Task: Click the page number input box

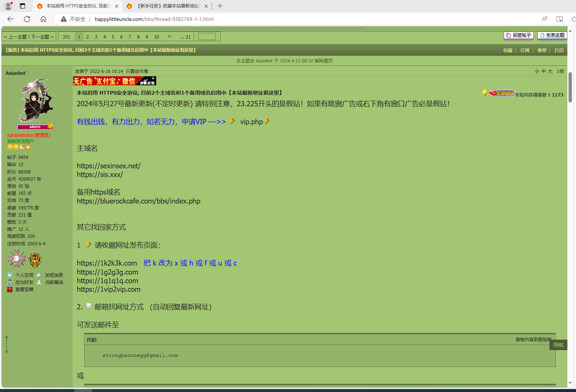Action: (207, 36)
